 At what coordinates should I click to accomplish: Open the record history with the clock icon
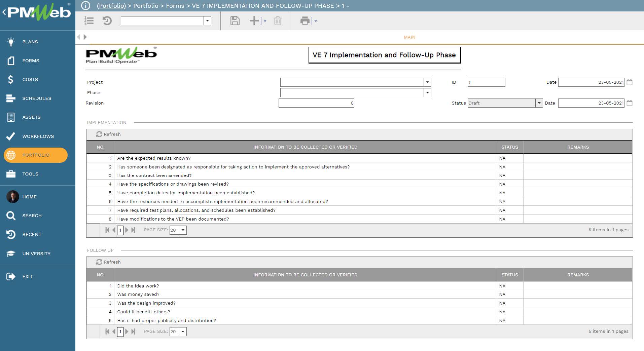coord(107,21)
